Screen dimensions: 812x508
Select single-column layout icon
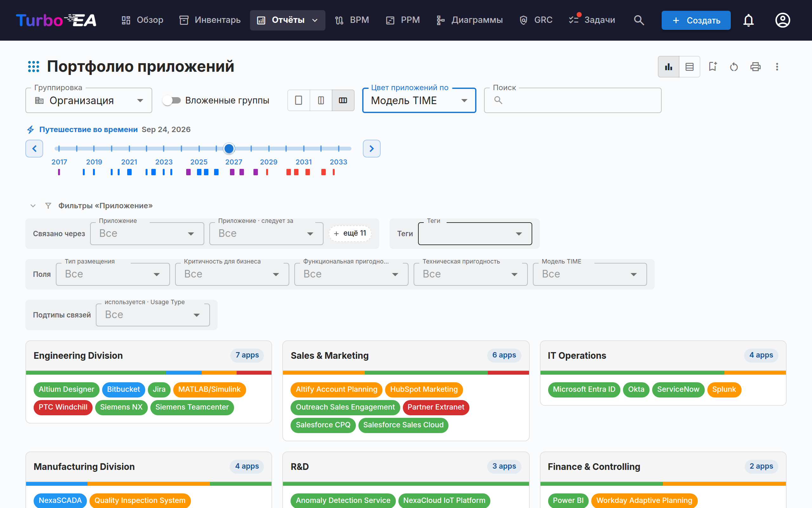coord(298,100)
